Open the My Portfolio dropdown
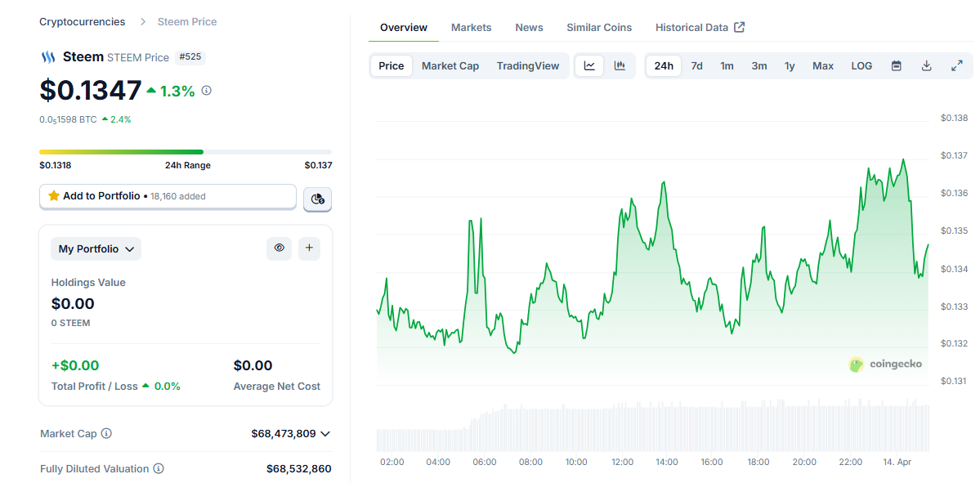 point(96,248)
